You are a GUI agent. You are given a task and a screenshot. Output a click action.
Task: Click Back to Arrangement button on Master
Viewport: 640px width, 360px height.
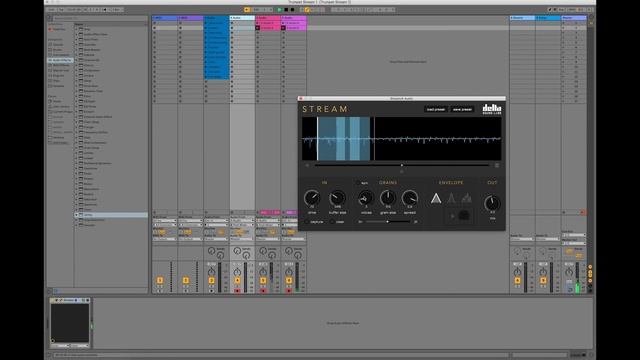583,212
